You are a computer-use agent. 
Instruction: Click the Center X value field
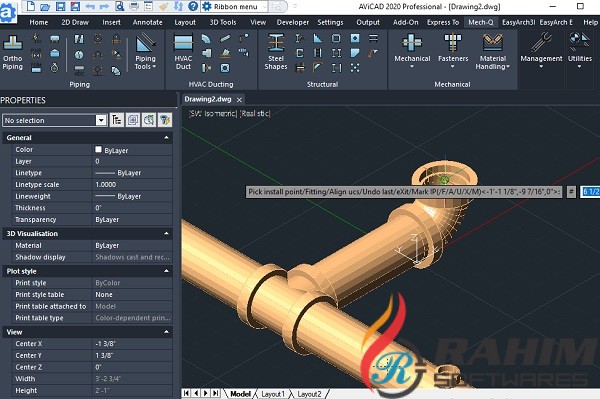pyautogui.click(x=132, y=344)
